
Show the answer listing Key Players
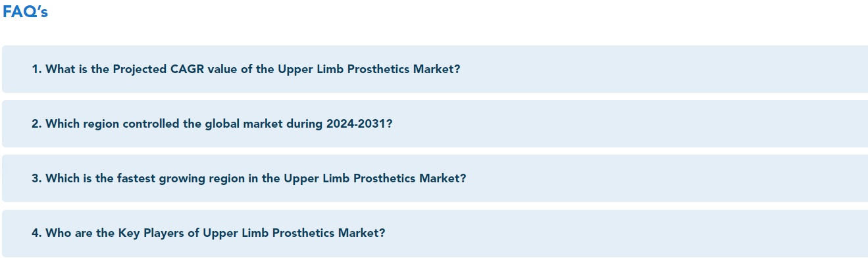coord(435,233)
